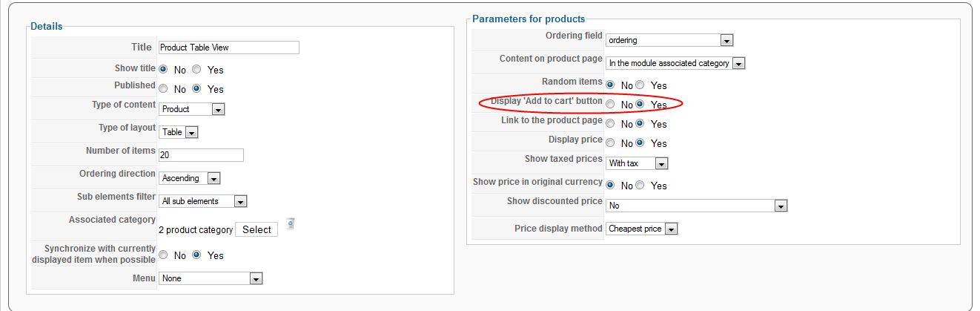Image resolution: width=980 pixels, height=311 pixels.
Task: Open the Ordering direction dropdown
Action: (190, 178)
